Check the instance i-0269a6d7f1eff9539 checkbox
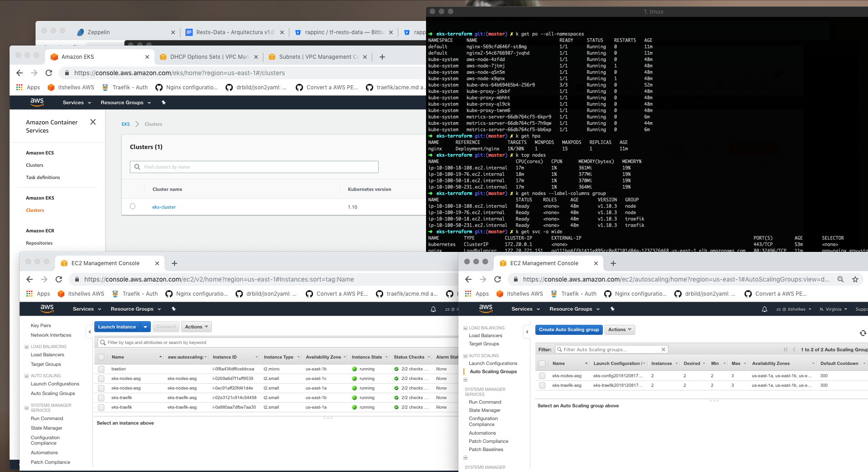The width and height of the screenshot is (868, 472). coord(101,379)
